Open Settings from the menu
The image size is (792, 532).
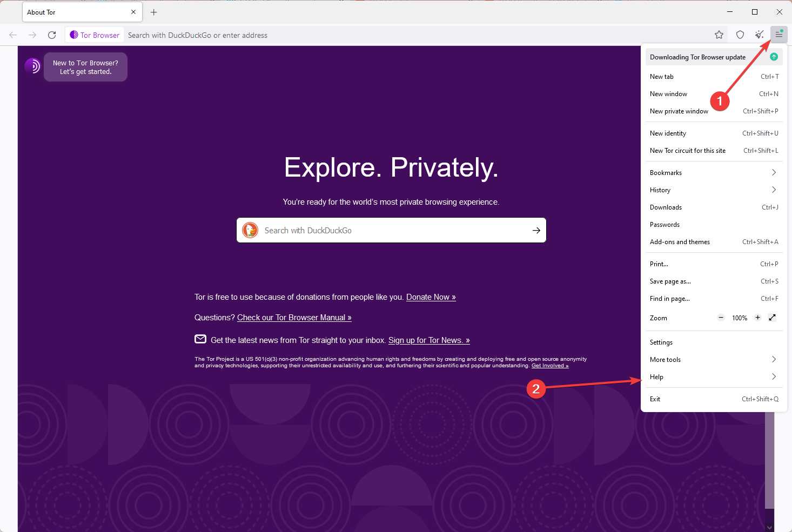click(714, 342)
